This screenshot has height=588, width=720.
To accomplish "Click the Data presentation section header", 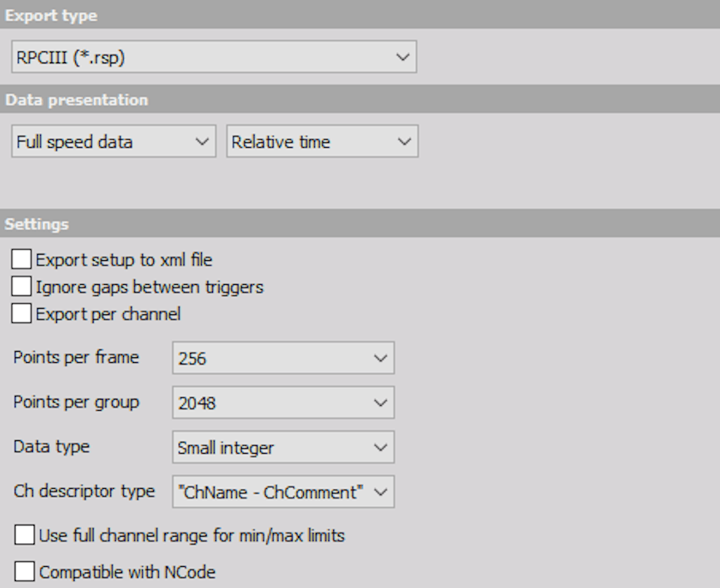I will point(360,100).
